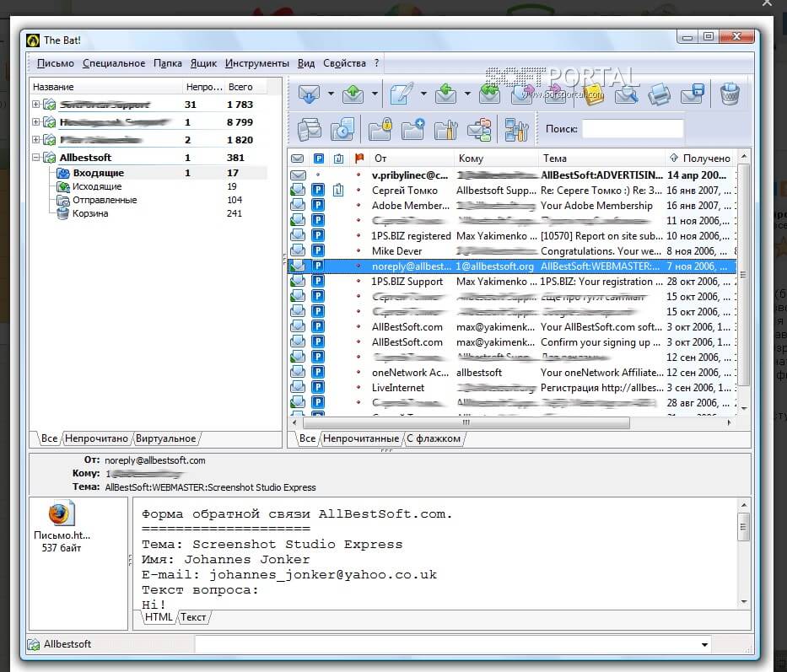Viewport: 787px width, 672px height.
Task: Open the Специальное menu
Action: pos(114,63)
